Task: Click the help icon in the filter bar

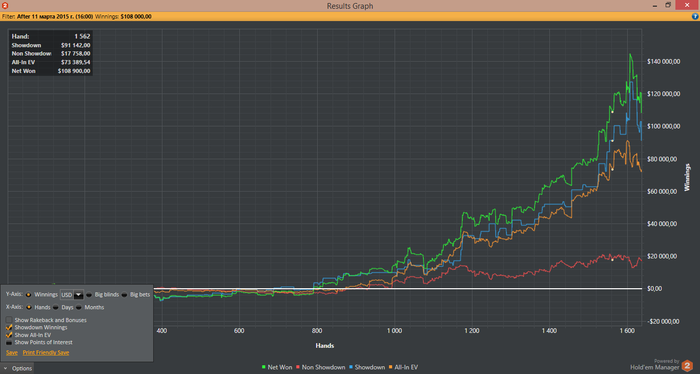Action: pos(695,17)
